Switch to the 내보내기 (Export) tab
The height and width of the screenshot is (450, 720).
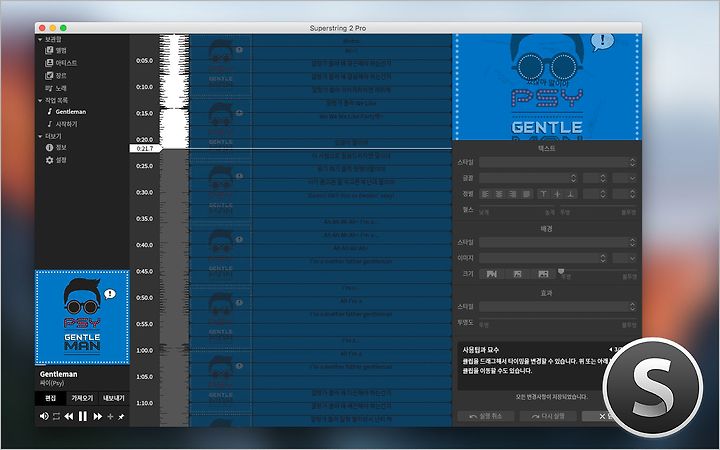tap(113, 398)
